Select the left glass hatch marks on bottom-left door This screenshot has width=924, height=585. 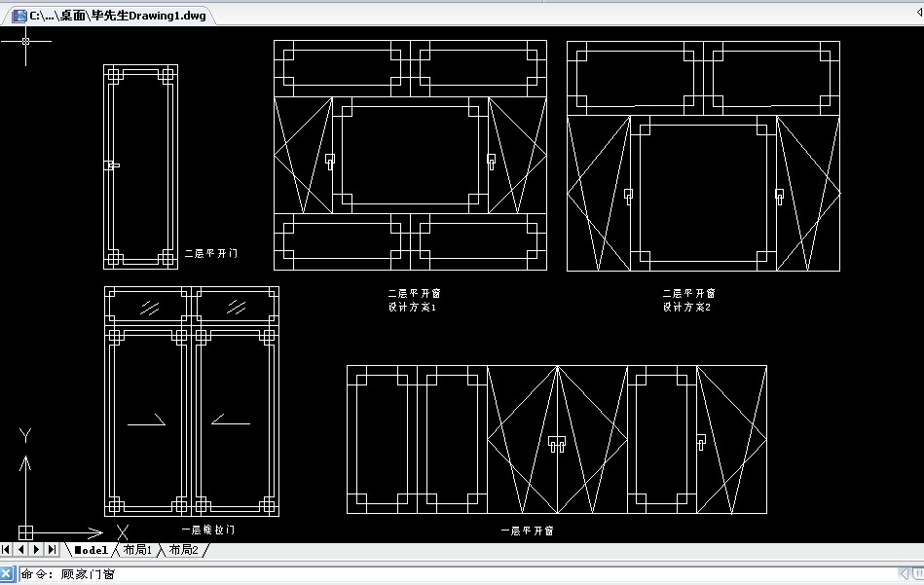click(x=149, y=308)
